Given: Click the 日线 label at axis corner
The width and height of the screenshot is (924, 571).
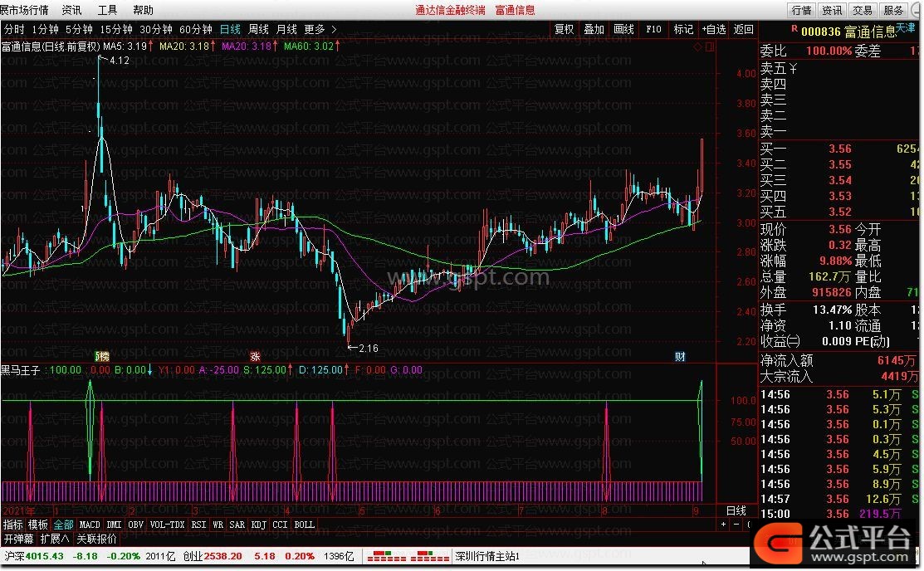Looking at the screenshot, I should (x=736, y=510).
